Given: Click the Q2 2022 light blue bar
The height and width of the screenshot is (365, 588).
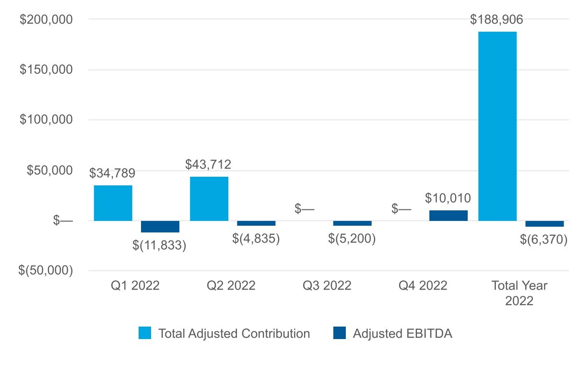Looking at the screenshot, I should tap(209, 199).
